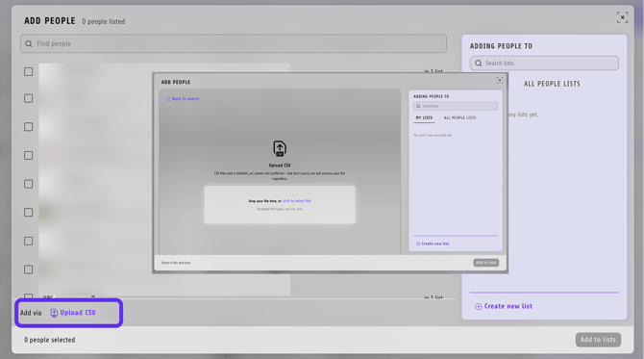Viewport: 644px width, 359px height.
Task: Click the Upload CSV file icon after Add via
Action: click(54, 313)
